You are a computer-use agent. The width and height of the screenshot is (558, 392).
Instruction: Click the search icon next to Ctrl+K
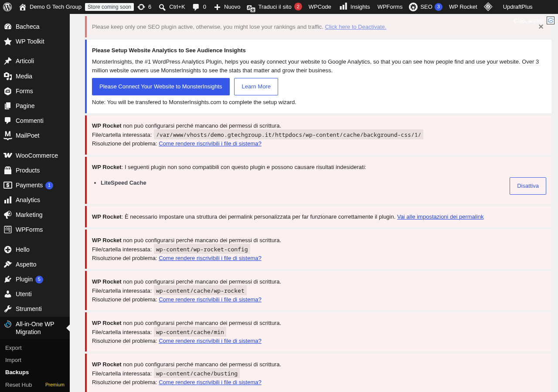point(162,7)
